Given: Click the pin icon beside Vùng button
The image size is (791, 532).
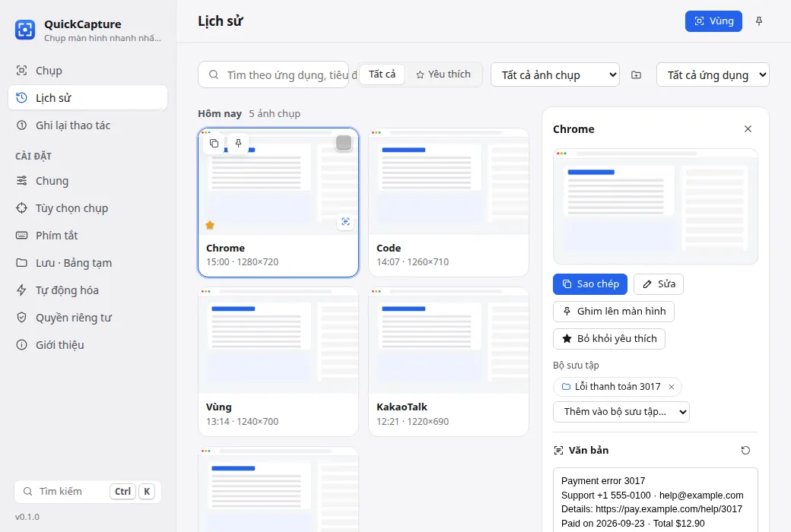Looking at the screenshot, I should point(759,21).
